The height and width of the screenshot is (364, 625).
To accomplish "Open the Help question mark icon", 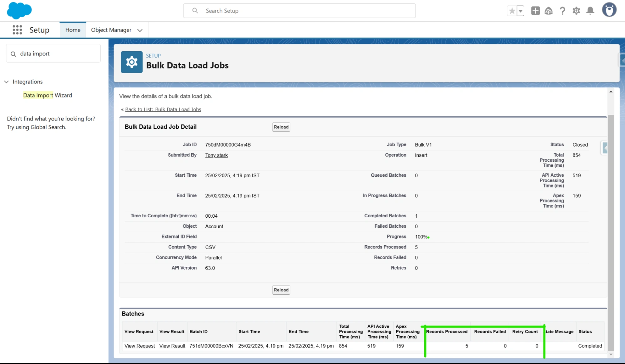I will [562, 11].
